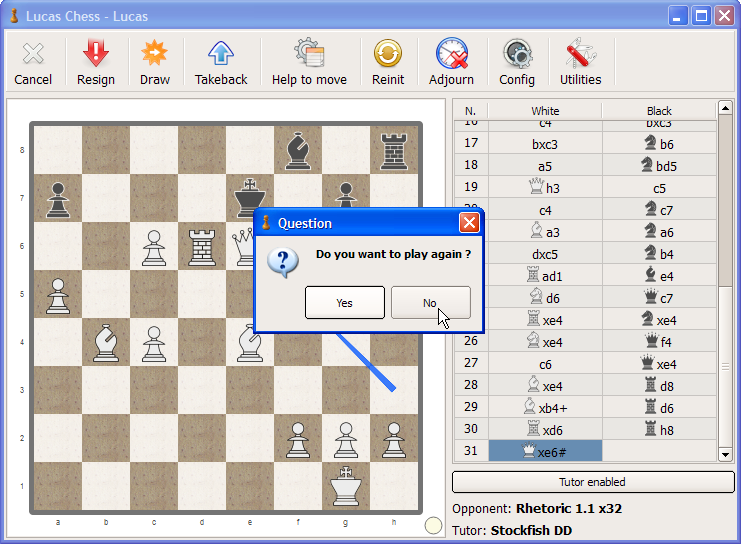Click the side-to-move indicator circle below board
Image resolution: width=741 pixels, height=544 pixels.
[433, 526]
